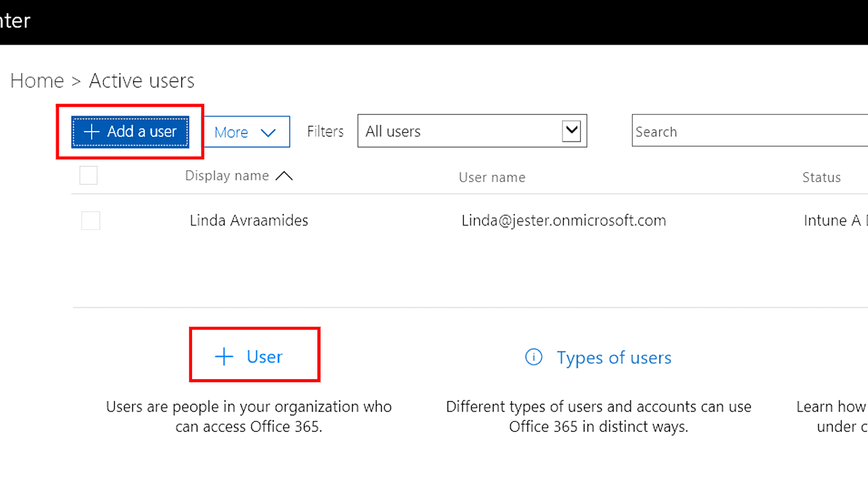Click Linda@jester.onmicrosoft.com user name
868x488 pixels.
(x=564, y=220)
